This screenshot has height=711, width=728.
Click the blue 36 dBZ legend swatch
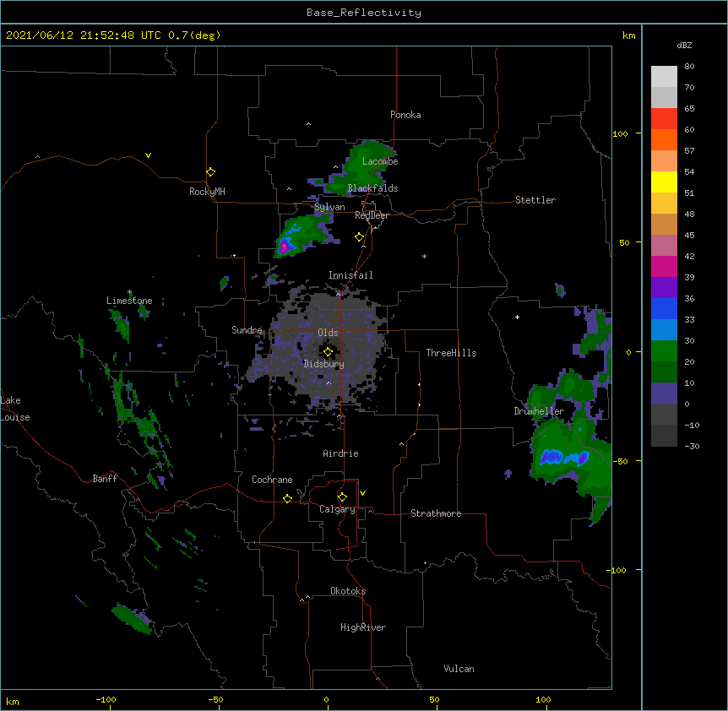(664, 308)
